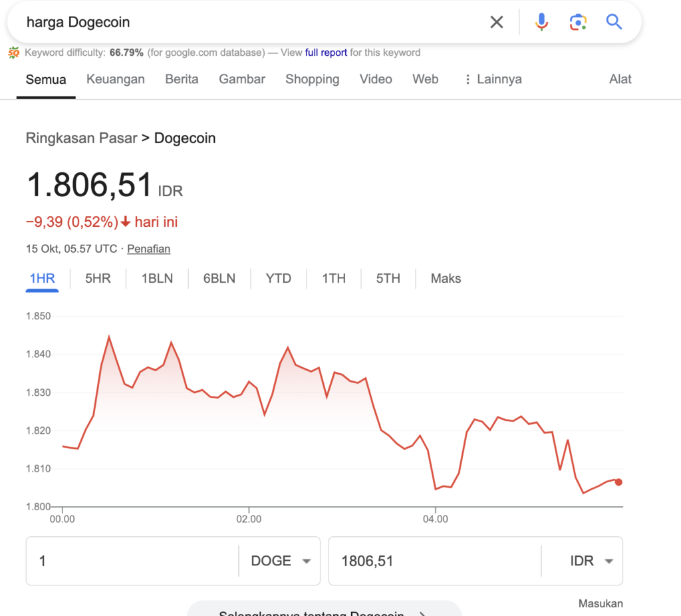The height and width of the screenshot is (616, 681).
Task: Open the Web results tab
Action: click(425, 79)
